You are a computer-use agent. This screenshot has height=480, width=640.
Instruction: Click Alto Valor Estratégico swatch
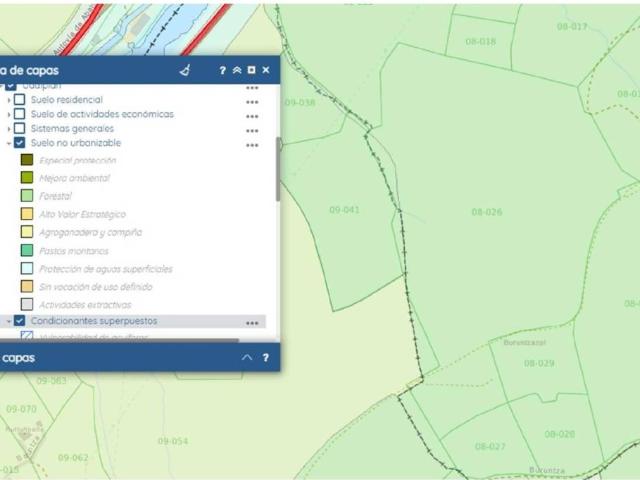click(27, 214)
